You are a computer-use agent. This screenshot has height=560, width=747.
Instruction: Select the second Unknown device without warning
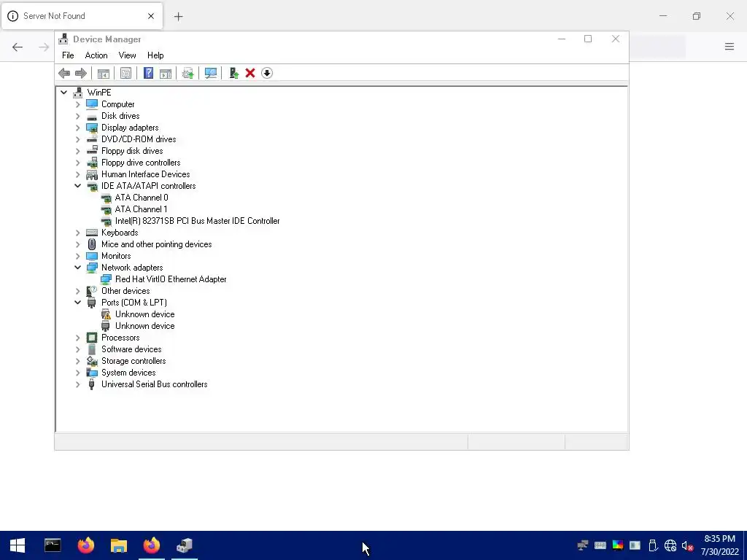145,326
